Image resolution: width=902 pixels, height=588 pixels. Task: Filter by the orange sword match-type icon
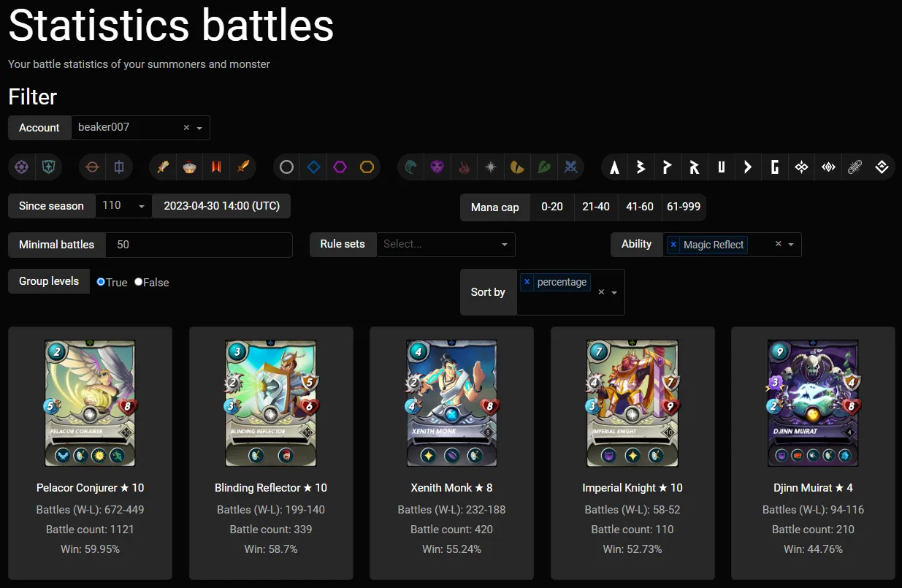(243, 167)
